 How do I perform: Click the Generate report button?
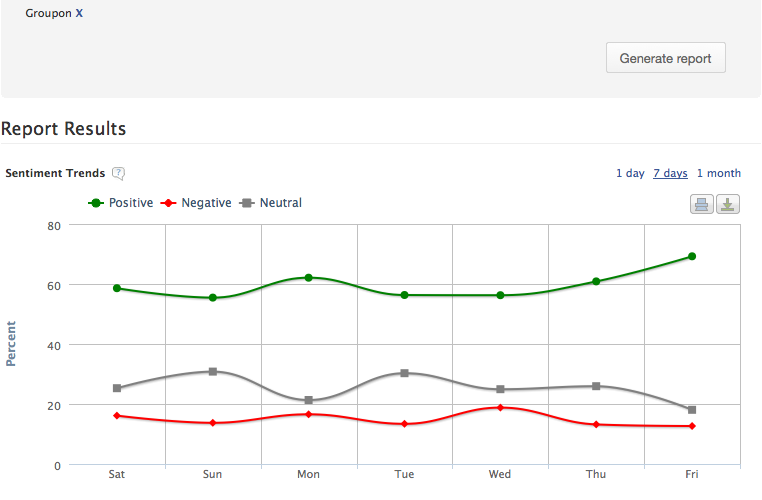coord(665,58)
